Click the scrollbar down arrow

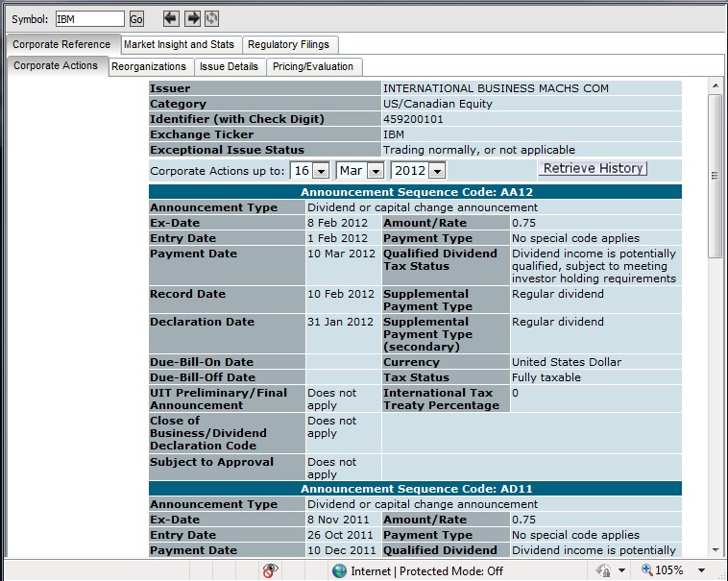pos(715,550)
